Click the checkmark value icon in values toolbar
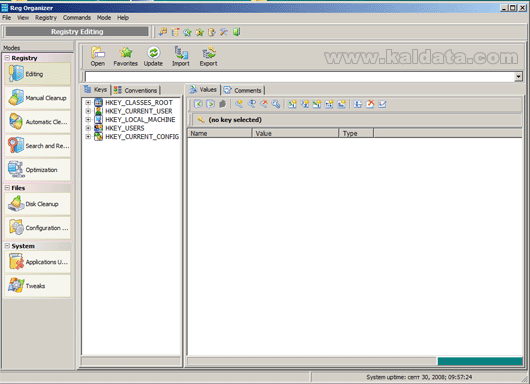The height and width of the screenshot is (384, 530). [x=382, y=104]
